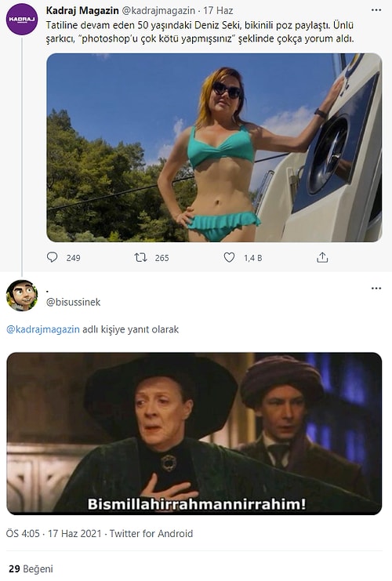Image resolution: width=392 pixels, height=581 pixels.
Task: Open bisussinek cartoon profile avatar
Action: click(21, 296)
